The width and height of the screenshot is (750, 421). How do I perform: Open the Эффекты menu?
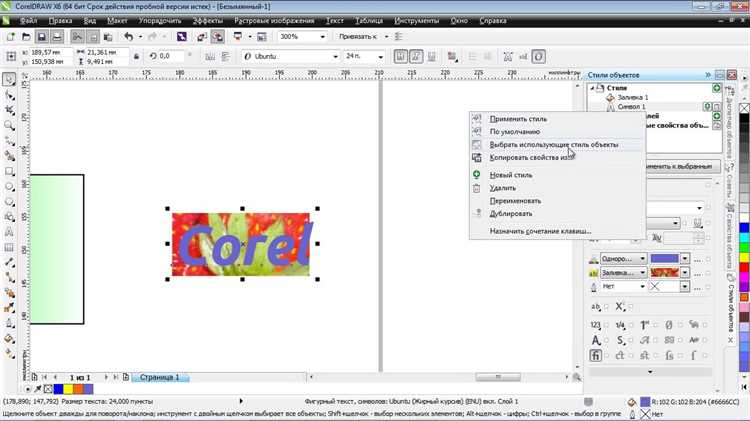208,21
